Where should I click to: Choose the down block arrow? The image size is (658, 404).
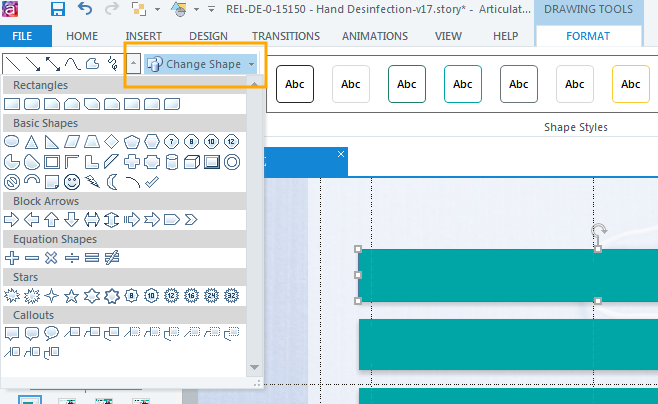[x=72, y=219]
